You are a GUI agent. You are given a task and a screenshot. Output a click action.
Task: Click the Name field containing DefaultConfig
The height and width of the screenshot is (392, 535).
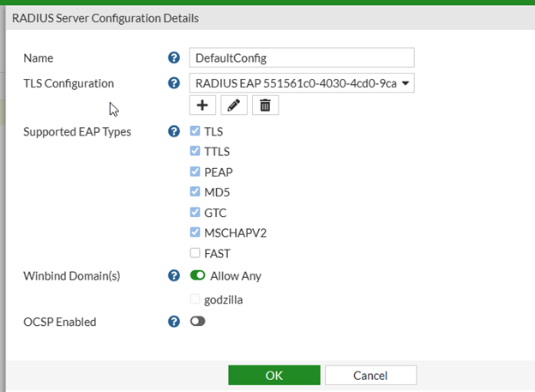tap(301, 57)
